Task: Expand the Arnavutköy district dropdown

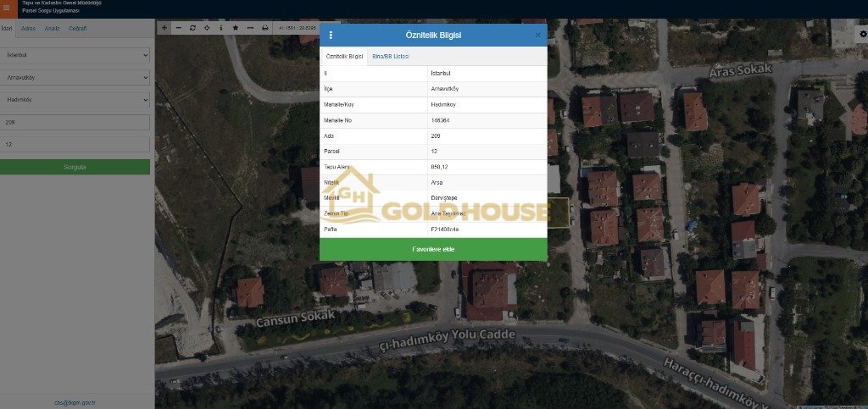Action: 75,77
